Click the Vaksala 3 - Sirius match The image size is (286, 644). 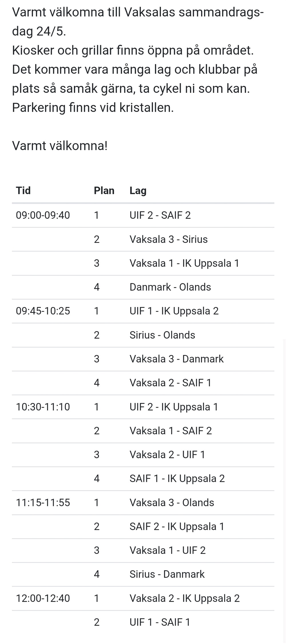point(169,239)
